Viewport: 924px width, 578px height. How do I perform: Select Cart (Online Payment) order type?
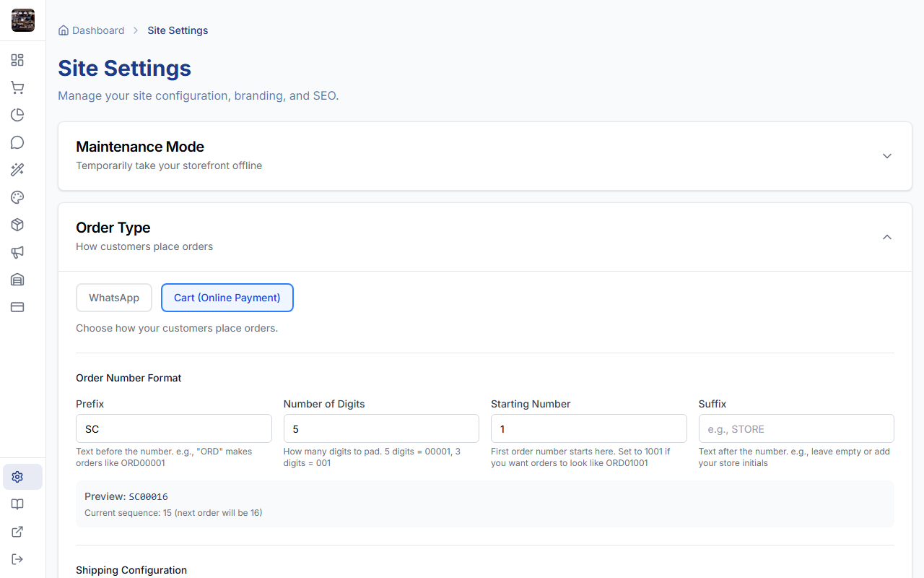(x=227, y=298)
